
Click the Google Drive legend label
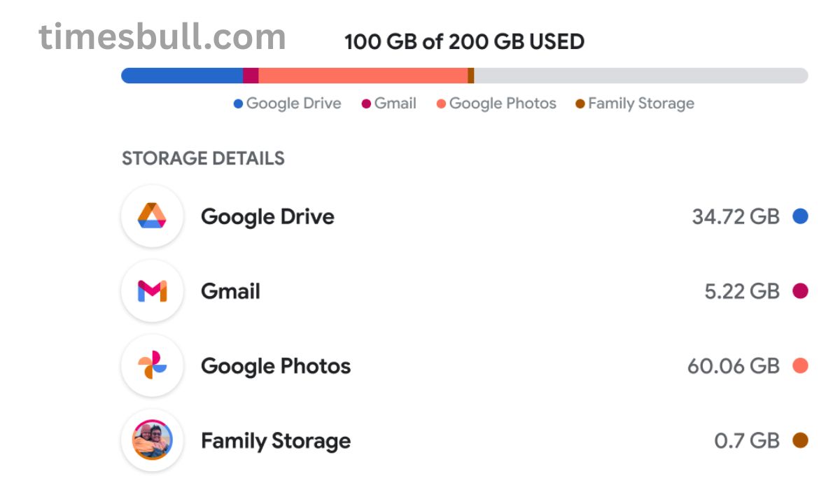293,104
